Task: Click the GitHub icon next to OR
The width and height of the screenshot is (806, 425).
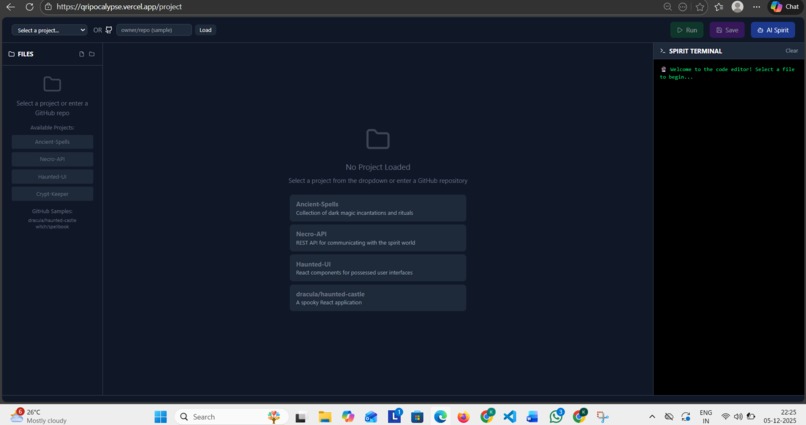Action: click(109, 30)
